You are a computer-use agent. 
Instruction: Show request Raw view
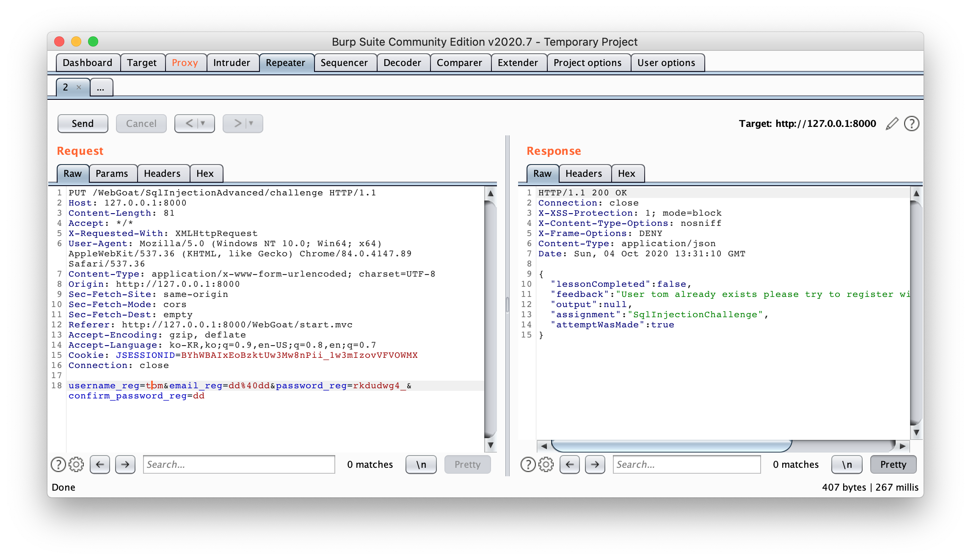click(x=73, y=173)
